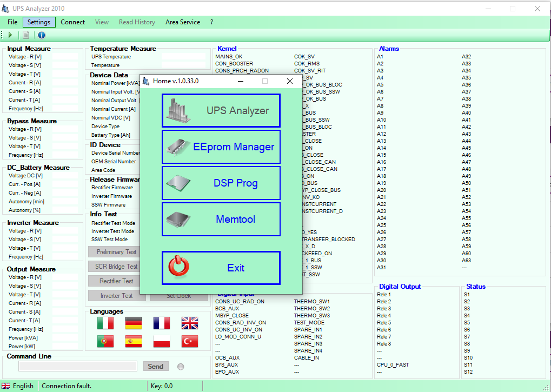Open the Area Service menu
Image resolution: width=551 pixels, height=392 pixels.
182,22
